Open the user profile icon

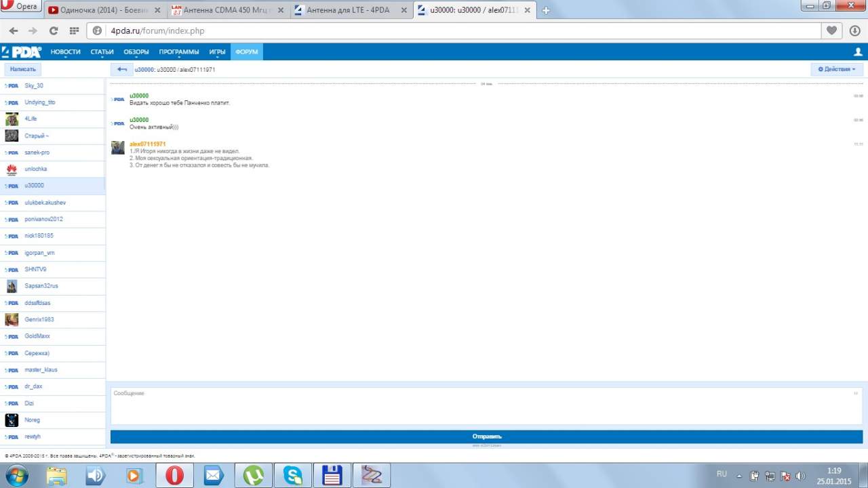[858, 52]
